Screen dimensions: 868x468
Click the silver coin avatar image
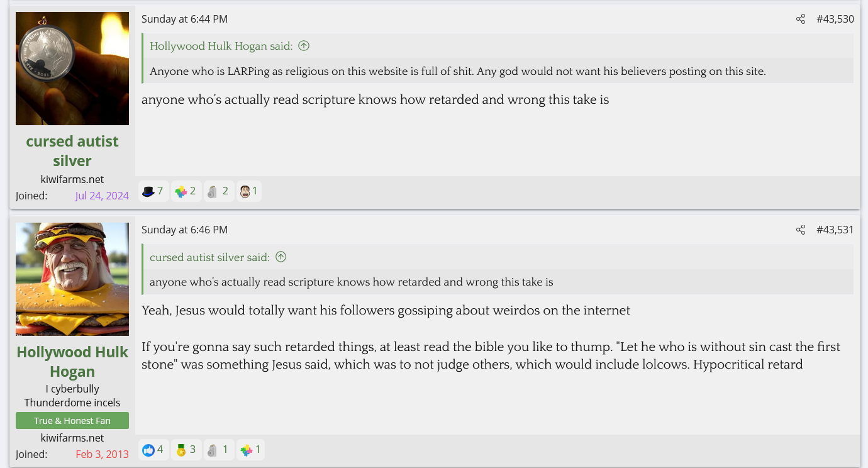tap(72, 69)
